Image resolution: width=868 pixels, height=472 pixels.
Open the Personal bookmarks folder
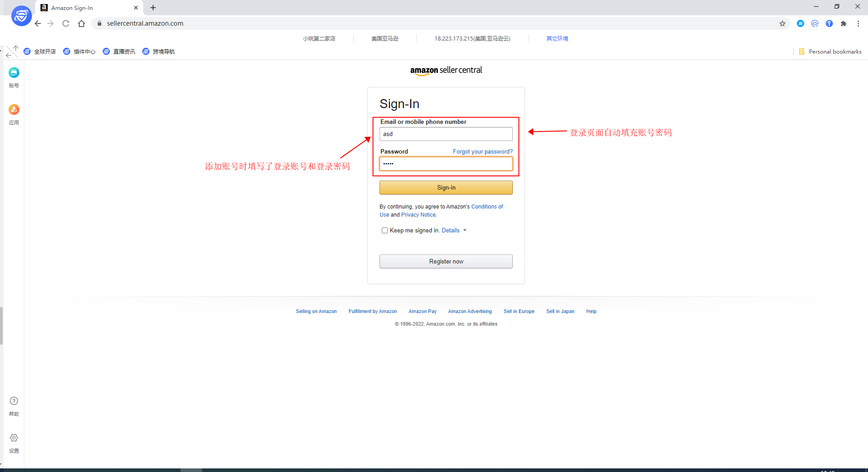point(830,52)
